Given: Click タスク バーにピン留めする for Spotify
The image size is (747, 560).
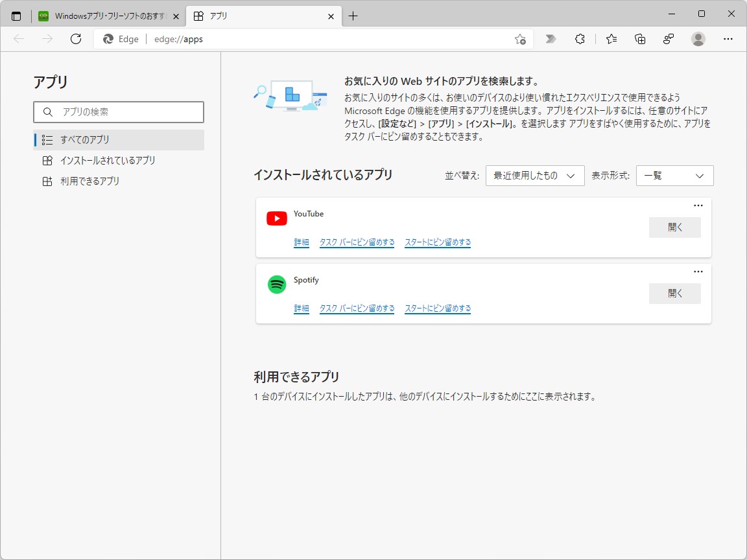Looking at the screenshot, I should point(357,309).
